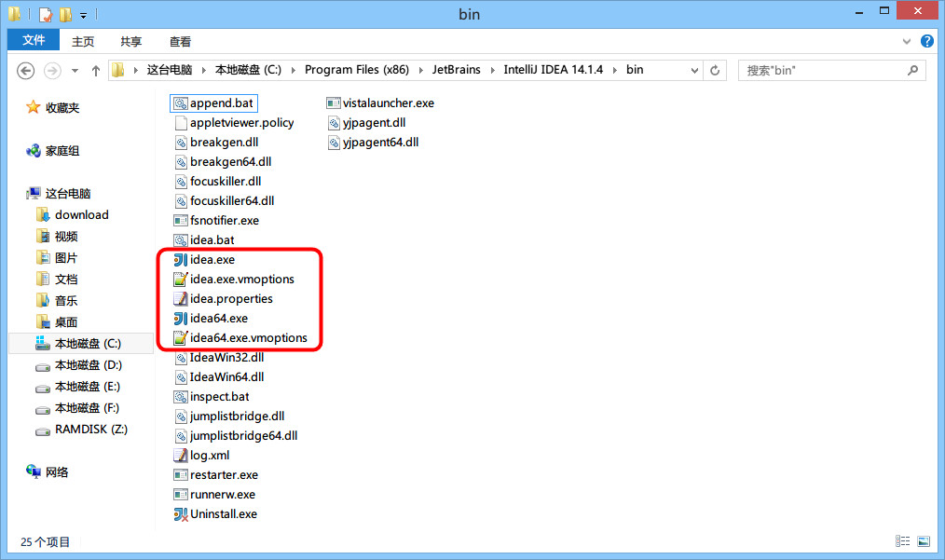The width and height of the screenshot is (945, 560).
Task: Click the Back navigation arrow
Action: [x=25, y=70]
